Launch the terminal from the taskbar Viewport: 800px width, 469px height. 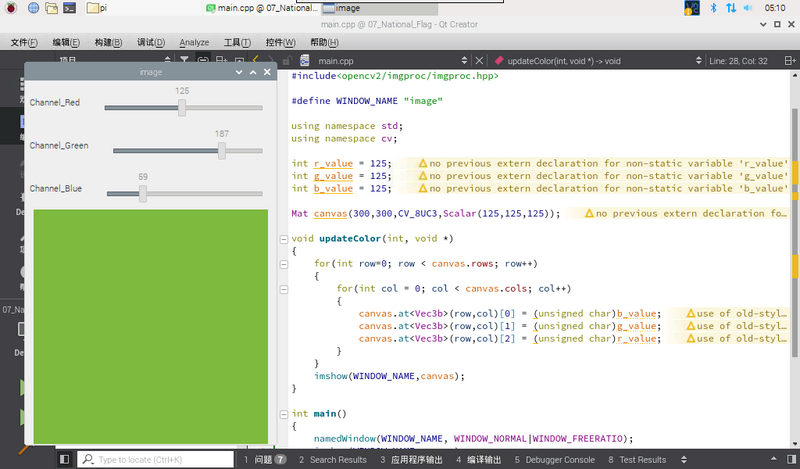pyautogui.click(x=69, y=8)
